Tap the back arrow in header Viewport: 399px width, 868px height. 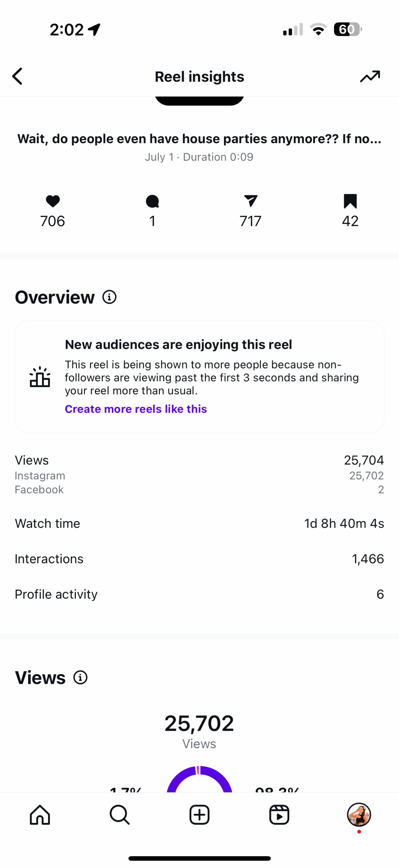coord(18,76)
